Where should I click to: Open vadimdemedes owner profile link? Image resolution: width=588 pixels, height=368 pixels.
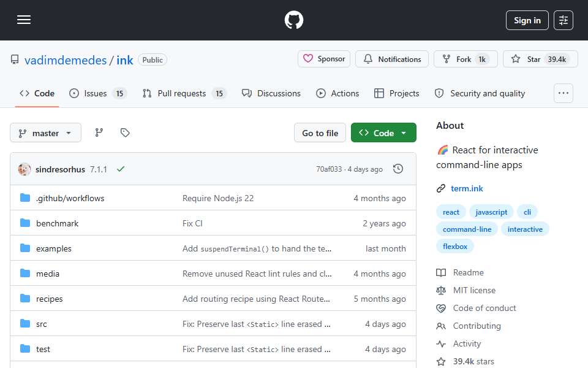click(66, 60)
